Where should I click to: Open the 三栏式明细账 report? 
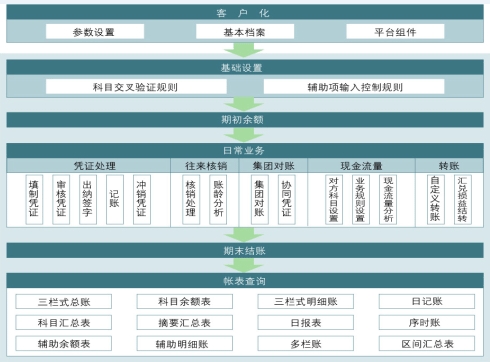306,302
